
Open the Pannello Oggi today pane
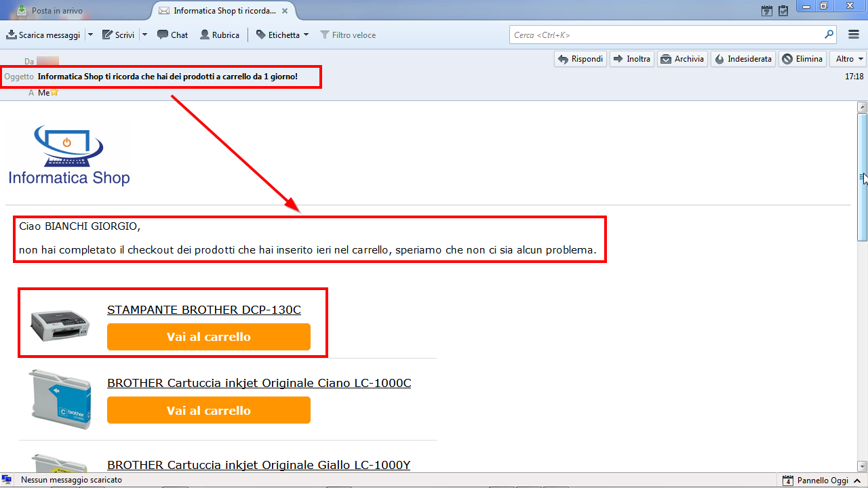click(821, 481)
